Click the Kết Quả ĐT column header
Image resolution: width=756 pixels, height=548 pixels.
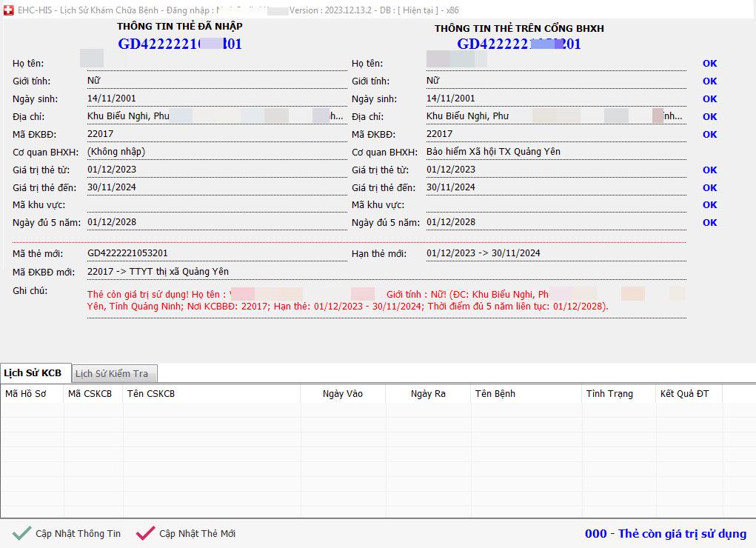684,394
